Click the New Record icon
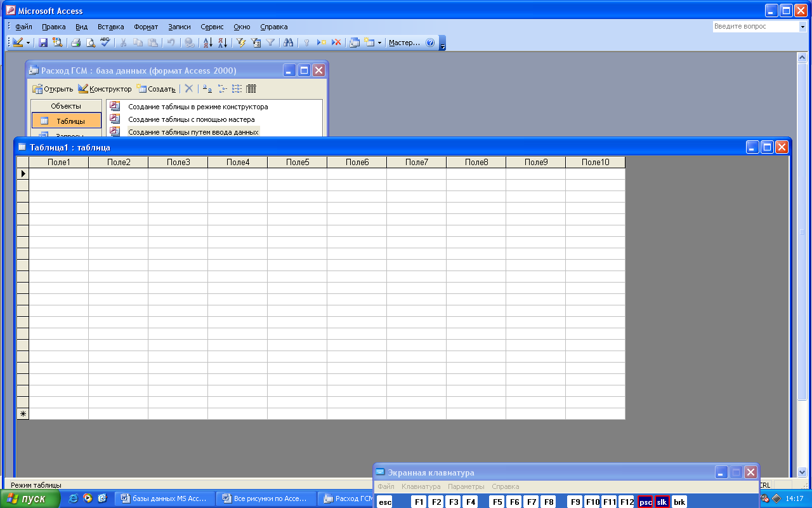Screen dimensions: 812x508 point(322,43)
